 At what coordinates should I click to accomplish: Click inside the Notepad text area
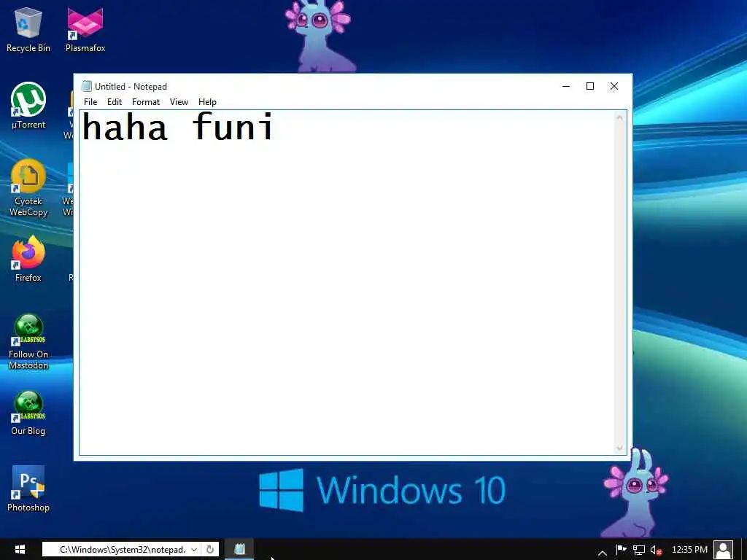click(347, 282)
